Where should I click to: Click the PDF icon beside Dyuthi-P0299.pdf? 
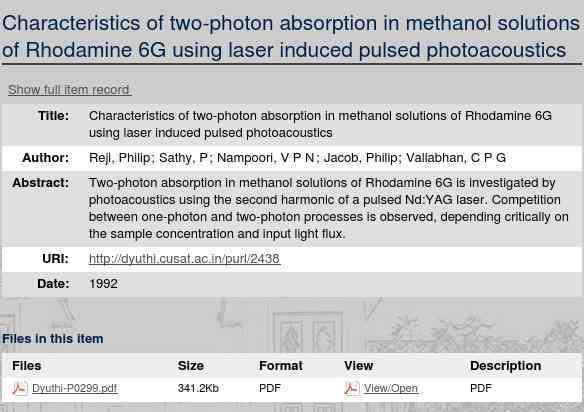[x=20, y=388]
